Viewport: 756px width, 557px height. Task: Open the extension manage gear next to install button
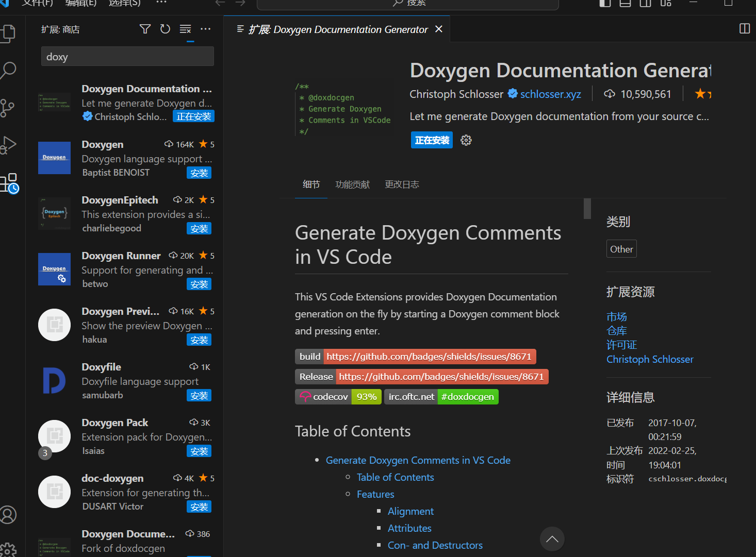tap(466, 140)
